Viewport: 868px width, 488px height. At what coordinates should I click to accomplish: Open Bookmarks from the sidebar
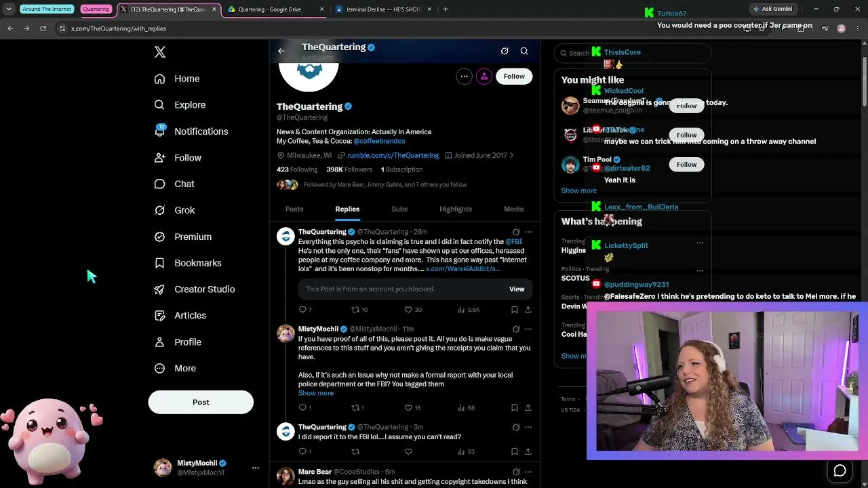(x=188, y=263)
